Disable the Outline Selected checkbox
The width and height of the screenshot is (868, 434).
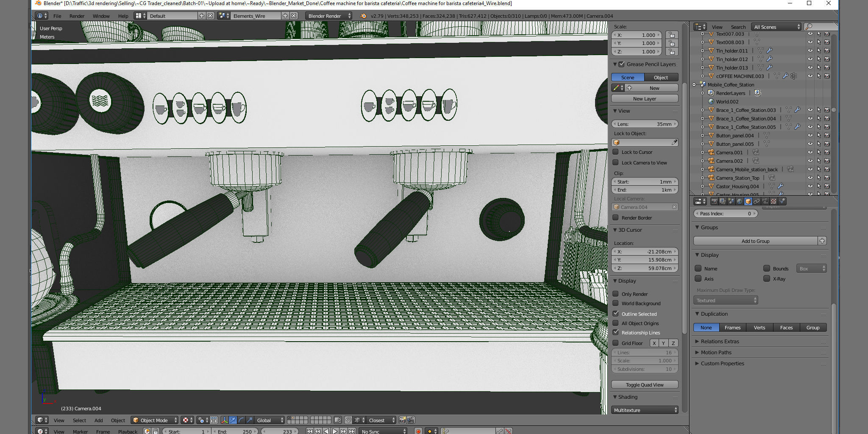[x=616, y=314]
